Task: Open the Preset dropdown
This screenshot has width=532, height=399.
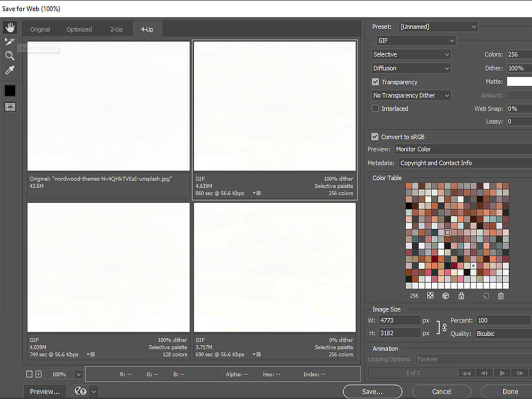Action: coord(438,27)
